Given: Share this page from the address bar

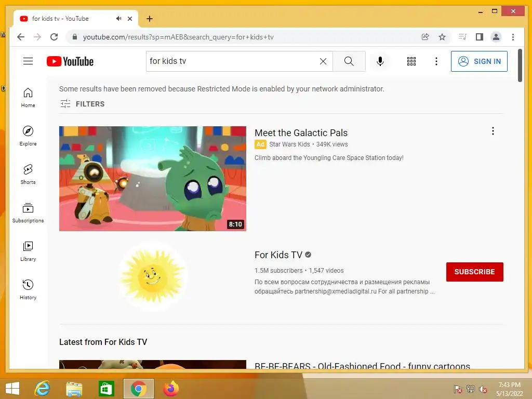Looking at the screenshot, I should pyautogui.click(x=425, y=37).
